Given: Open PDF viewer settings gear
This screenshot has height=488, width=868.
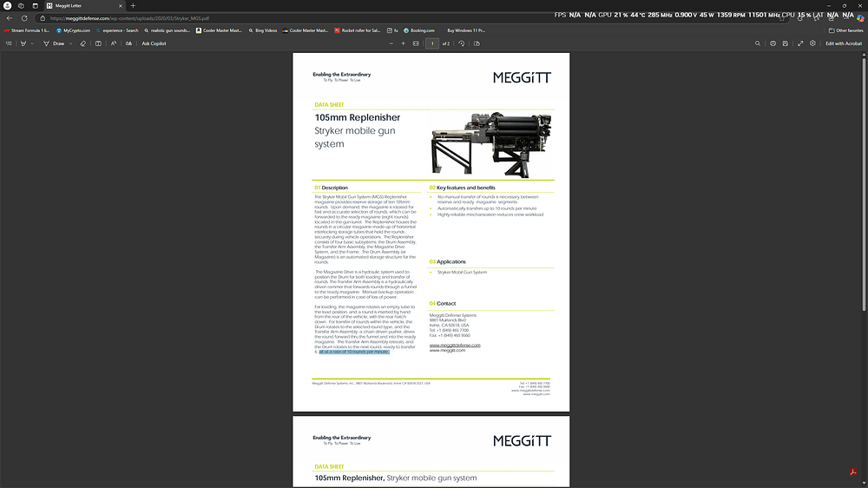Looking at the screenshot, I should pyautogui.click(x=812, y=43).
